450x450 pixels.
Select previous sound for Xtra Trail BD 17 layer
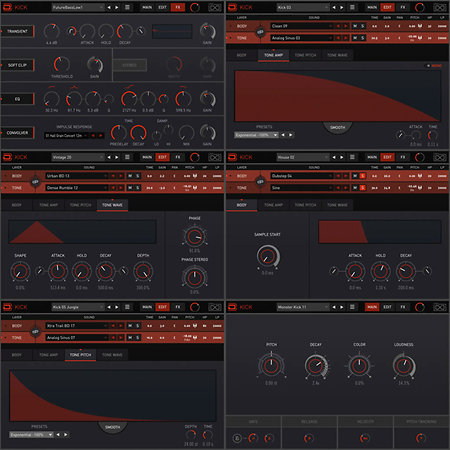click(113, 326)
